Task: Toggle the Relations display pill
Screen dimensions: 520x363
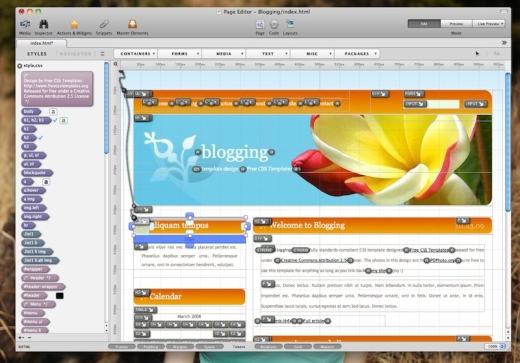Action: [x=268, y=347]
